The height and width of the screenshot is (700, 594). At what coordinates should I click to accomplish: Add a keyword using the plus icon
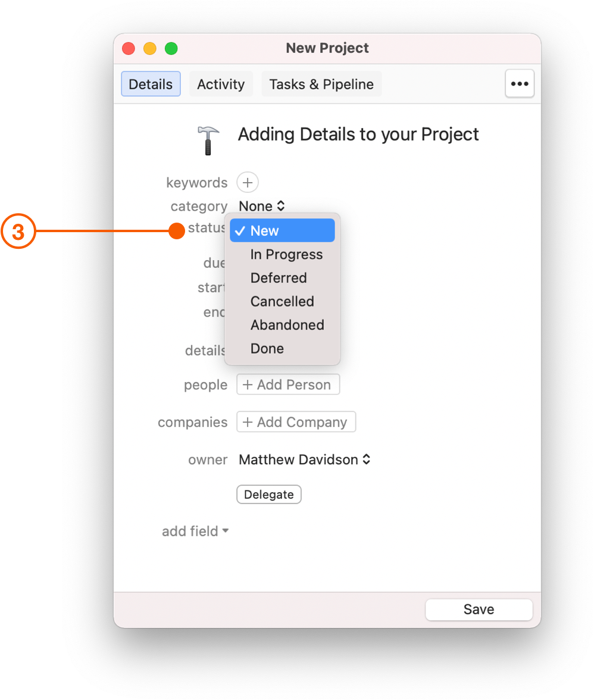point(247,182)
